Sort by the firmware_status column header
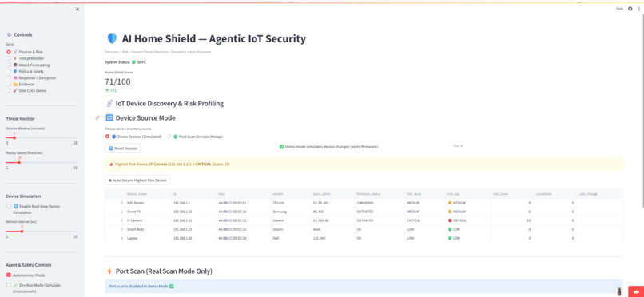The height and width of the screenshot is (297, 644). [x=380, y=194]
